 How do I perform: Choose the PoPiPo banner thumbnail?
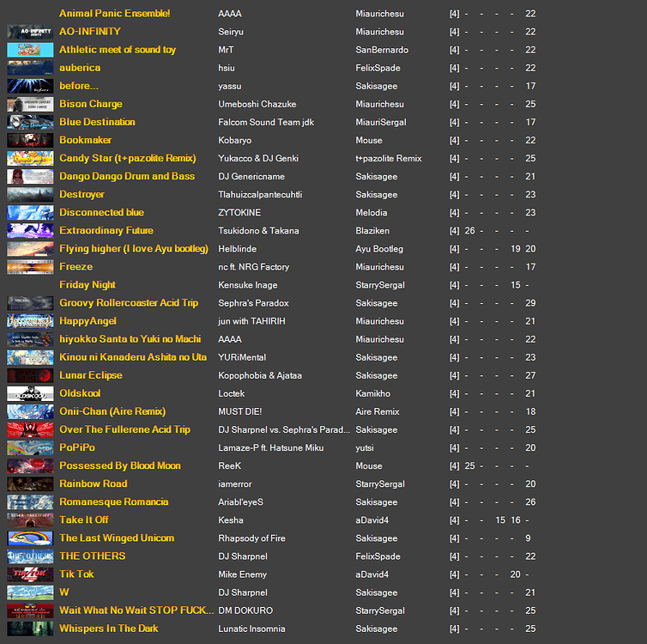30,448
